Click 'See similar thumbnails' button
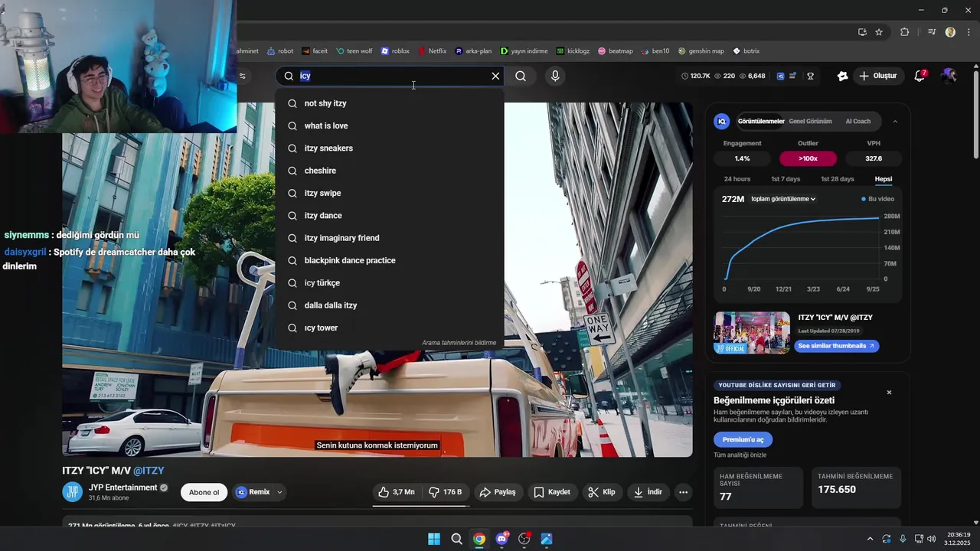 [x=835, y=346]
